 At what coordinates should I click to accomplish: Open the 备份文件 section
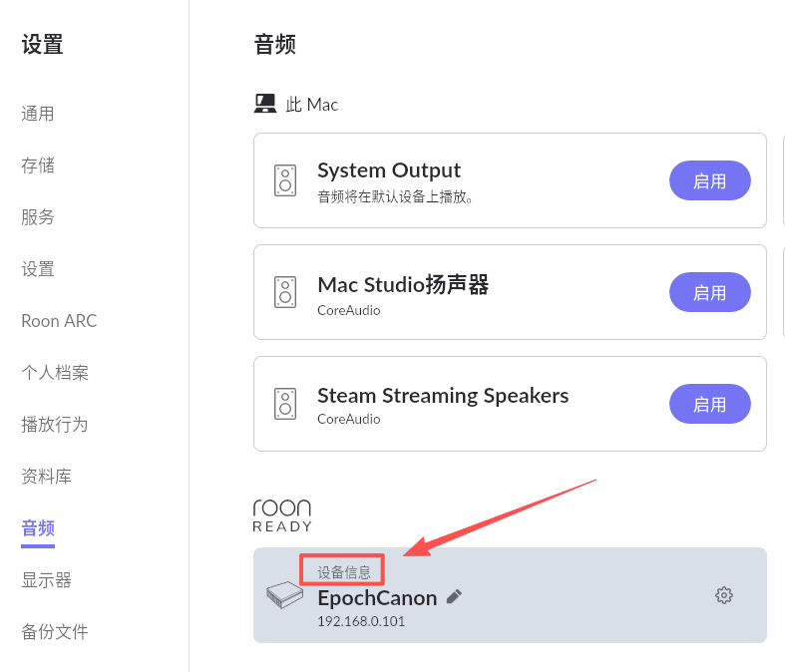(55, 632)
